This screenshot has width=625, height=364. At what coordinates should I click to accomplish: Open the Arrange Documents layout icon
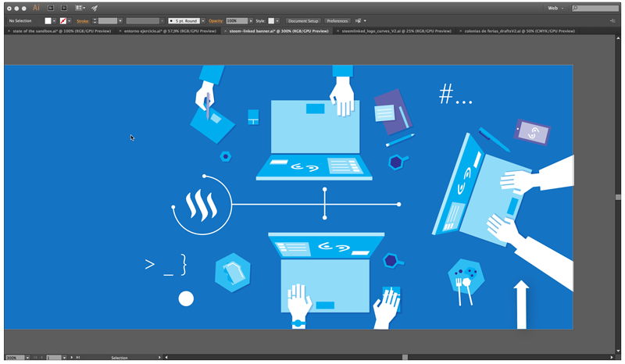[80, 8]
